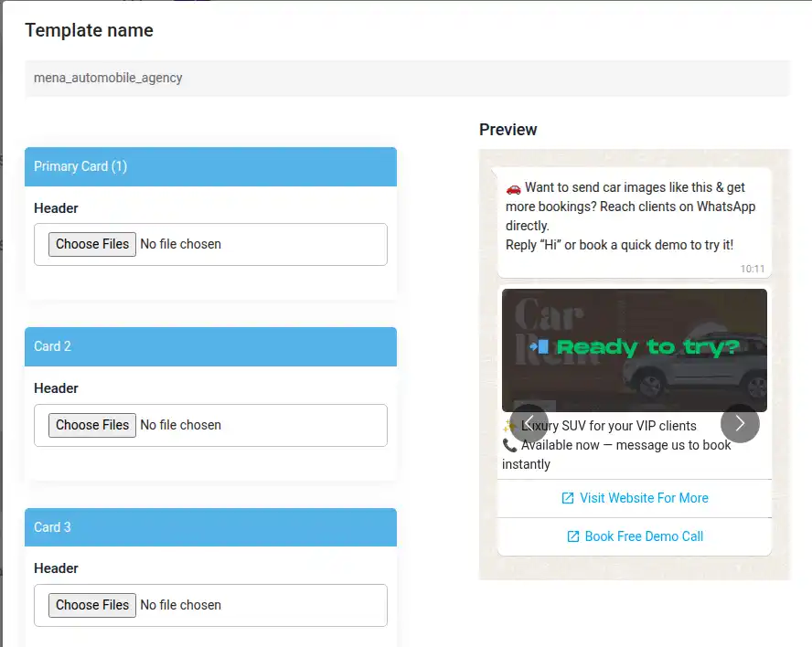Screen dimensions: 812x647
Task: Click the 10:11 timestamp in message bubble
Action: click(753, 269)
